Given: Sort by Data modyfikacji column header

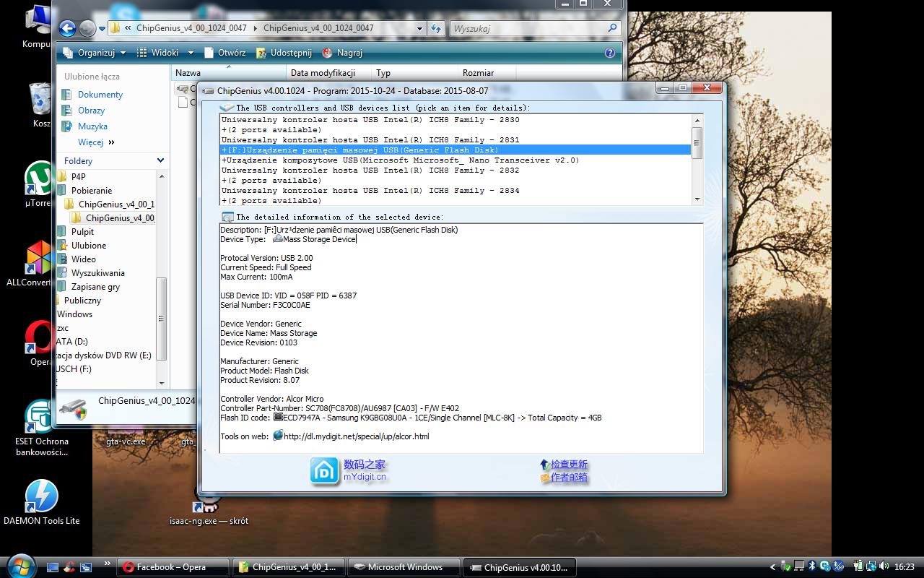Looking at the screenshot, I should (328, 72).
